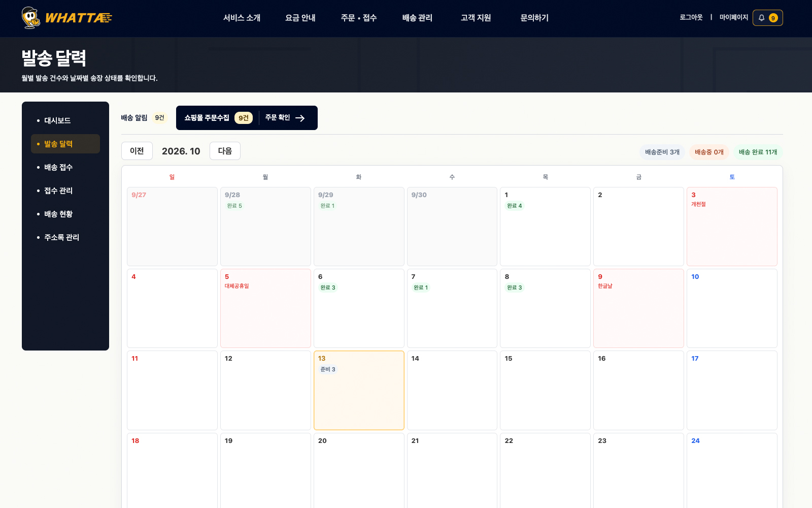Select October 9 한글날 holiday cell
Viewport: 812px width, 508px height.
[x=638, y=308]
